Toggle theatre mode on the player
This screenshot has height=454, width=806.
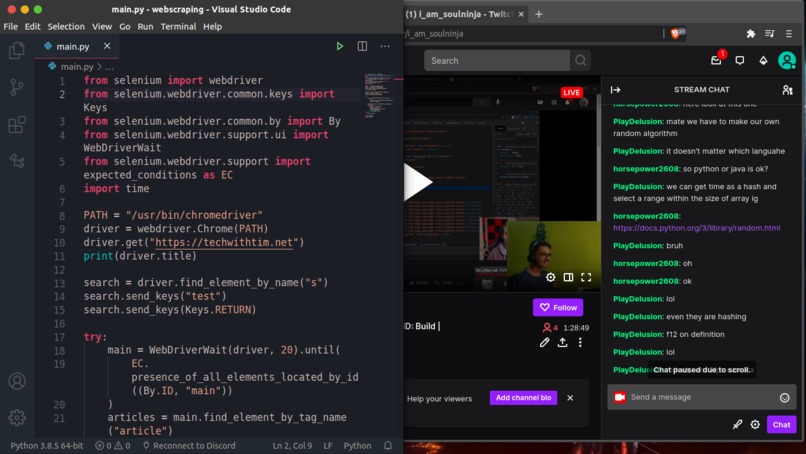pos(569,278)
